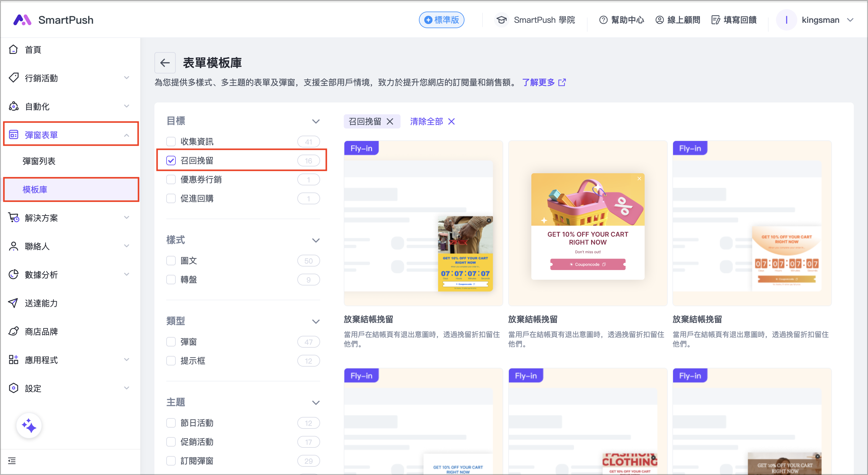Click the 幫助中心 question mark icon
This screenshot has height=475, width=868.
603,20
